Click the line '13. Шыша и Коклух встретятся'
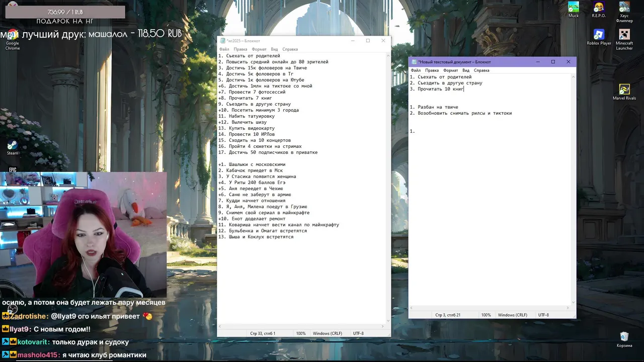Image resolution: width=644 pixels, height=362 pixels. pyautogui.click(x=256, y=237)
